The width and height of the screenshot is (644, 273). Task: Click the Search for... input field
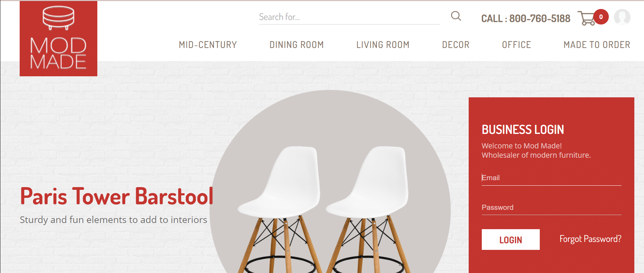[x=350, y=17]
